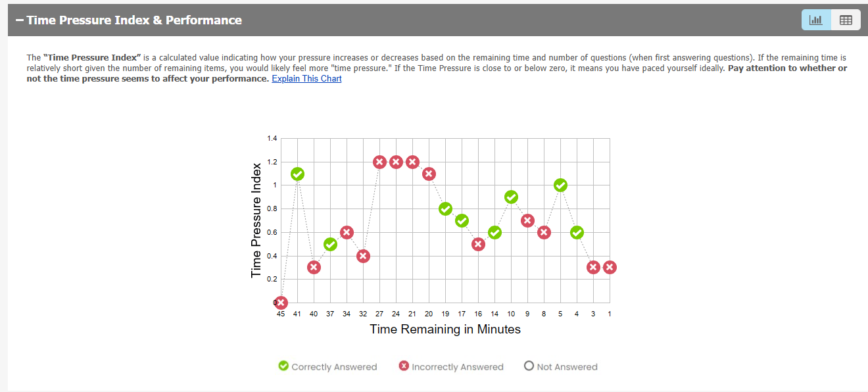Click the correct marker at 10 minutes
This screenshot has width=868, height=392.
coord(511,197)
